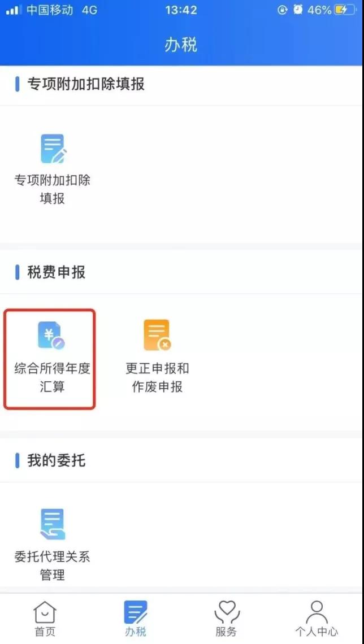Image resolution: width=364 pixels, height=644 pixels.
Task: Tap the 税费申报 section header
Action: 57,272
